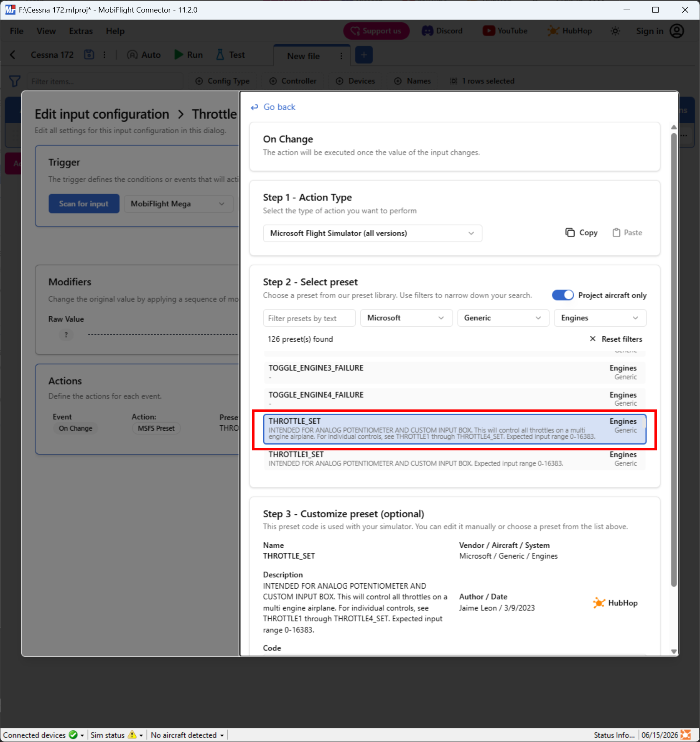Open the New file tab options menu
The width and height of the screenshot is (700, 742).
tap(341, 56)
